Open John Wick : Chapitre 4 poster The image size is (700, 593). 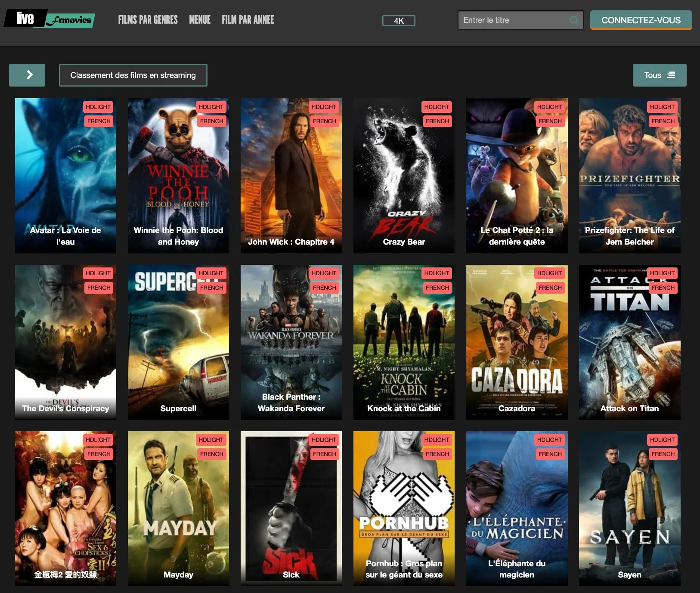pyautogui.click(x=291, y=176)
